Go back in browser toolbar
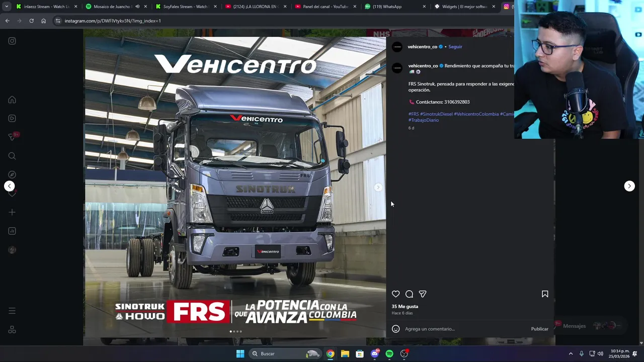The image size is (644, 362). [7, 21]
